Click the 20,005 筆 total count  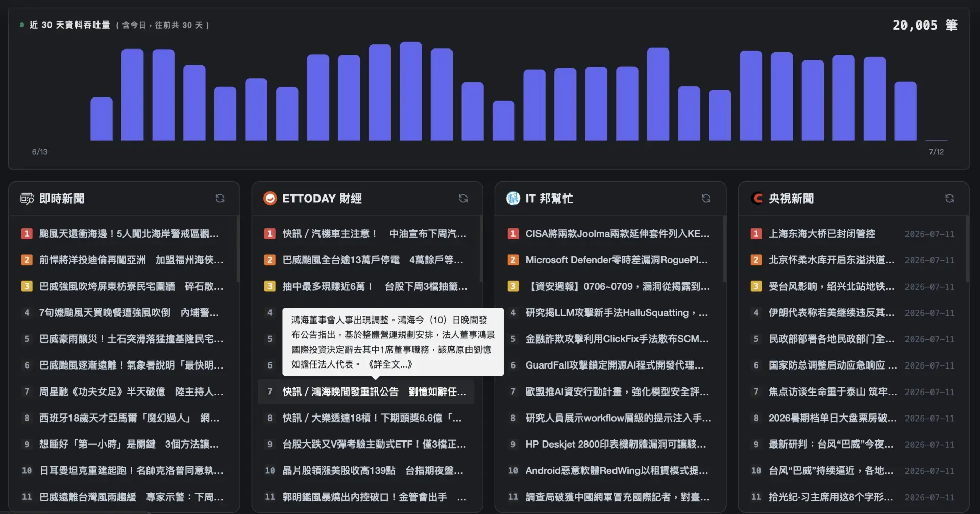coord(925,25)
